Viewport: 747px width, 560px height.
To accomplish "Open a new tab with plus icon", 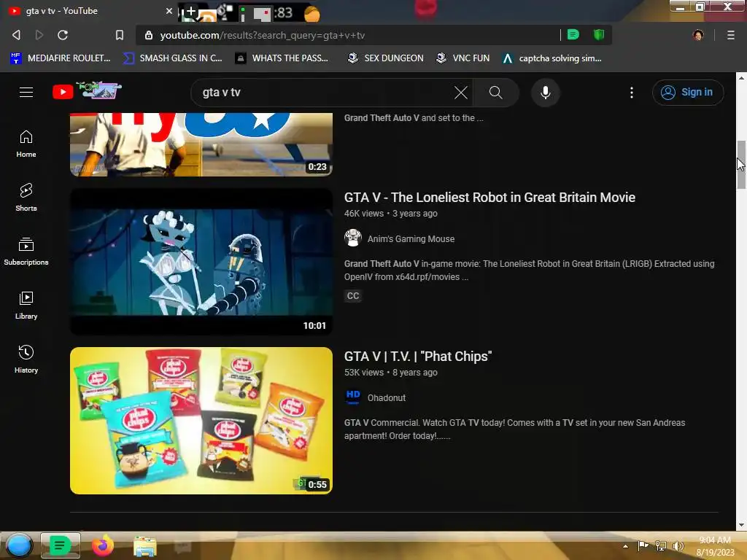I will pyautogui.click(x=190, y=11).
